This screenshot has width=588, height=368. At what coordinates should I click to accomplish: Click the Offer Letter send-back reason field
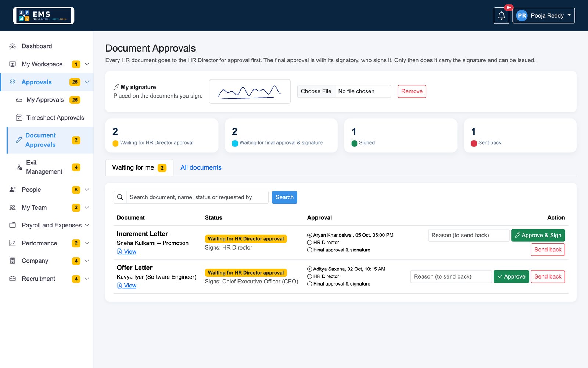(x=451, y=276)
